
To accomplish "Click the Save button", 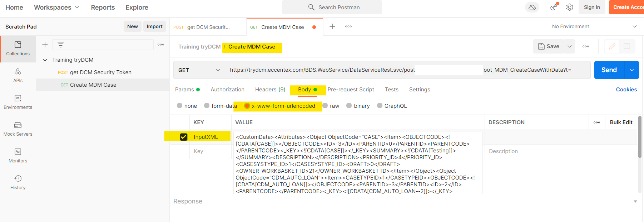I will [x=549, y=46].
